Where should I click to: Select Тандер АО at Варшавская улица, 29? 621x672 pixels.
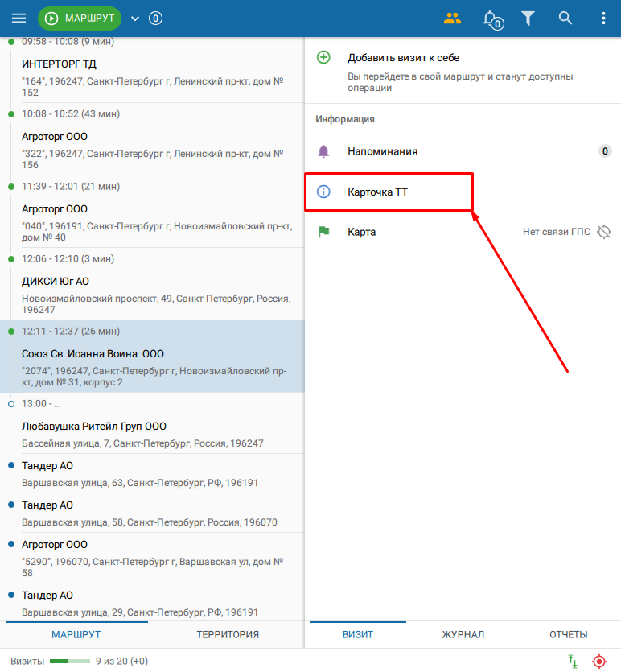(x=152, y=603)
